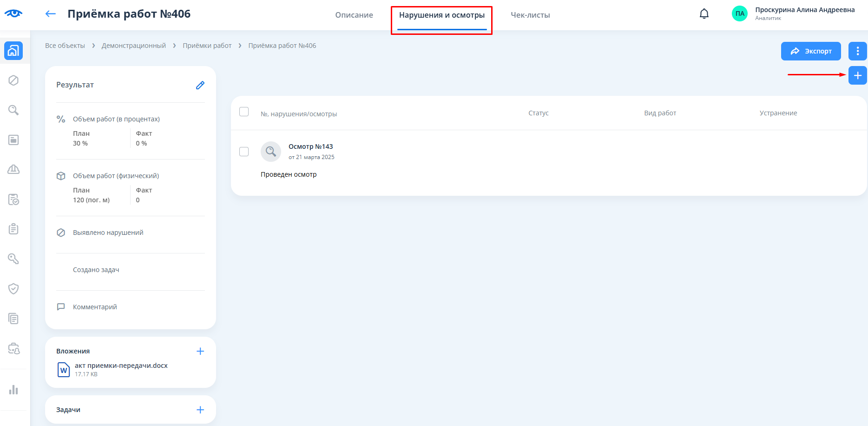
Task: Tick the select-all checkbox in the table header
Action: tap(244, 112)
